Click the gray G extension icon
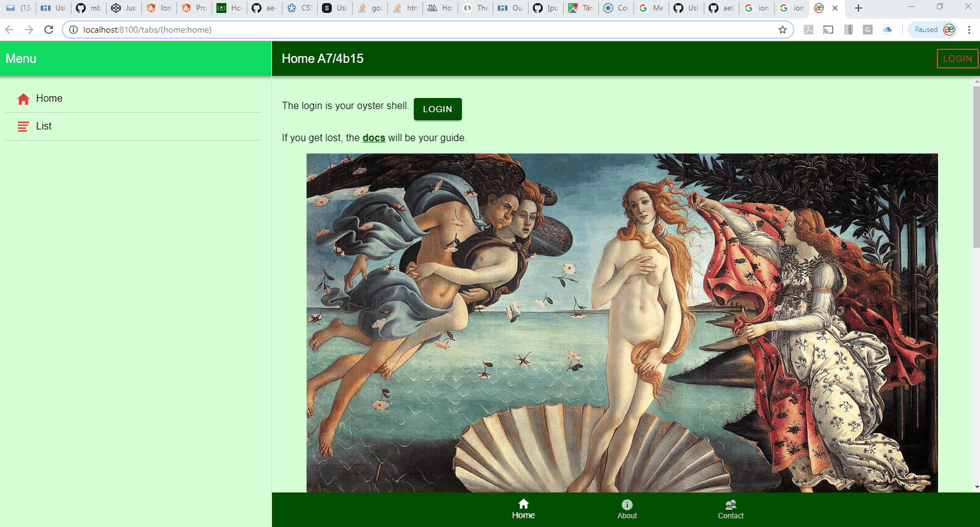980x527 pixels. [x=868, y=30]
